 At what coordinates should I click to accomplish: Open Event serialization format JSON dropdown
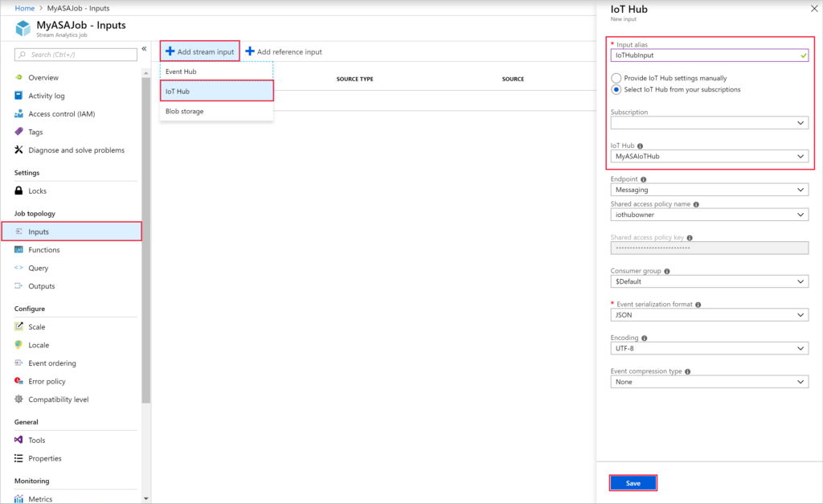[710, 315]
